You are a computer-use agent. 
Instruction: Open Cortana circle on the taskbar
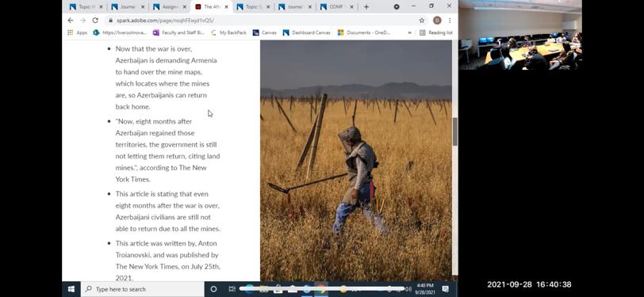213,289
